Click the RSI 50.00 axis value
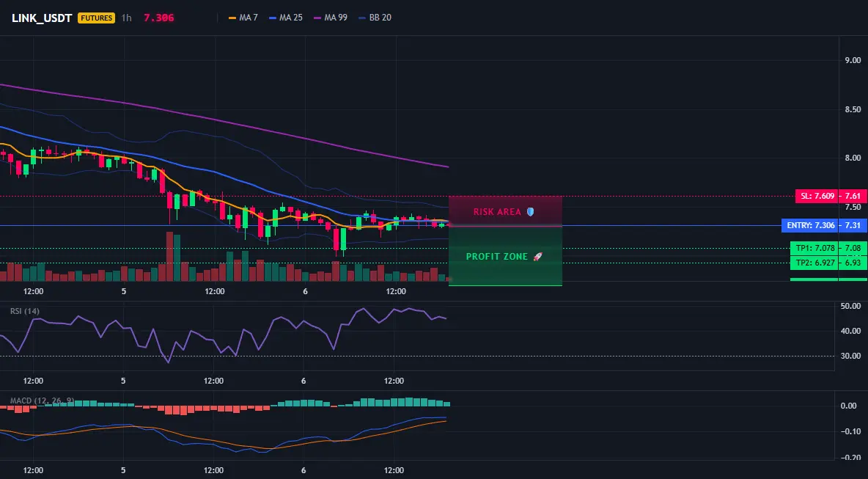The image size is (868, 479). point(850,306)
